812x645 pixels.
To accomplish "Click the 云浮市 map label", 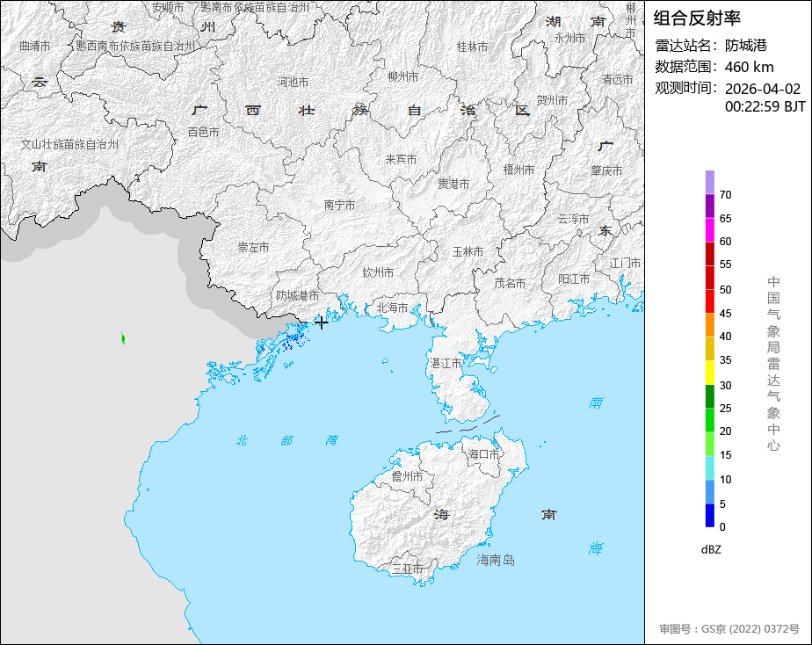I will click(x=573, y=220).
